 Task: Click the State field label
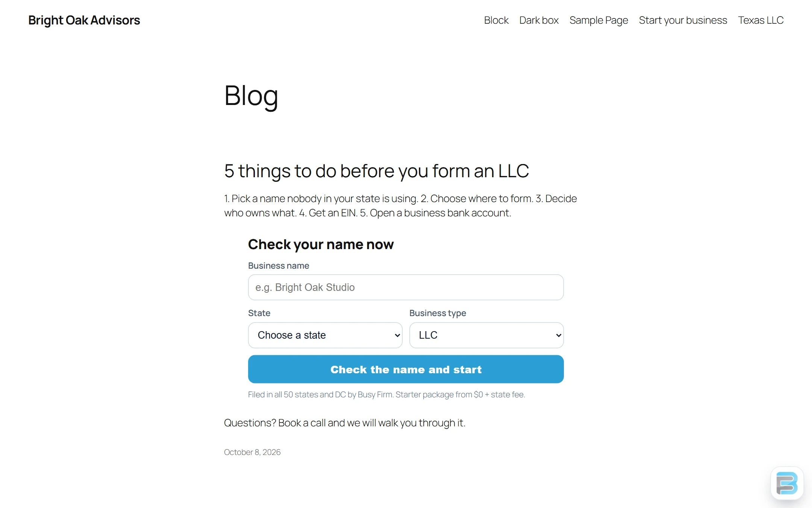[x=259, y=313]
